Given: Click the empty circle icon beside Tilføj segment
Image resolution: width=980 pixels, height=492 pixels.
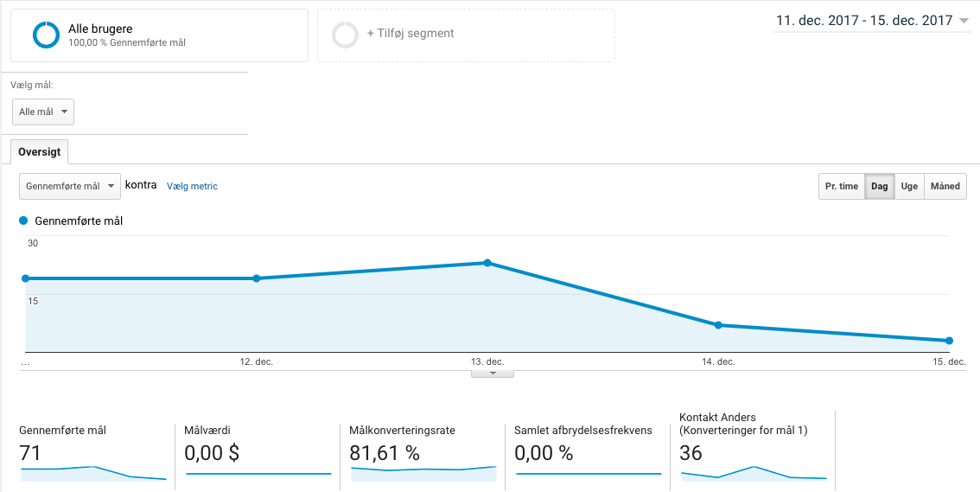Looking at the screenshot, I should [x=345, y=35].
